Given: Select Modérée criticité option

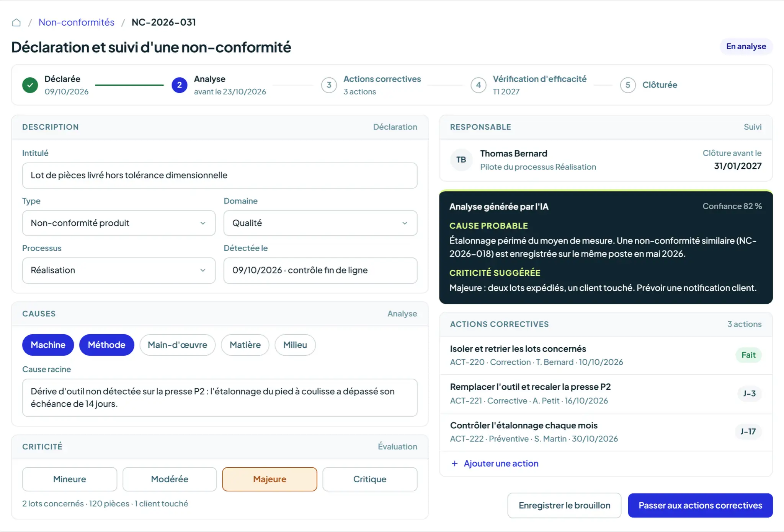Looking at the screenshot, I should coord(170,479).
